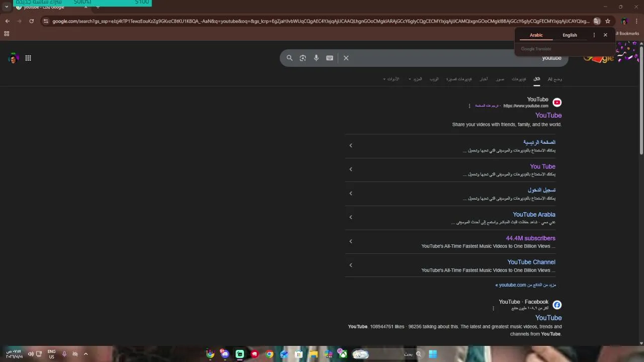This screenshot has height=362, width=644.
Task: Open the Xbox app on the taskbar
Action: 342,353
